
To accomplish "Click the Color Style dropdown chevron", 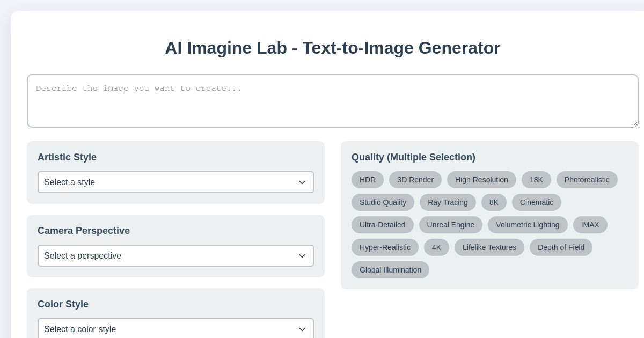I will 302,329.
